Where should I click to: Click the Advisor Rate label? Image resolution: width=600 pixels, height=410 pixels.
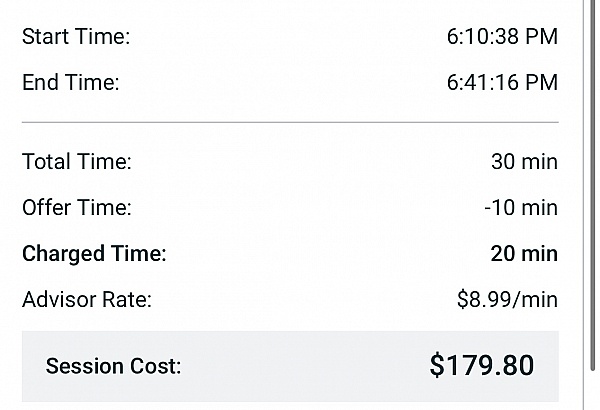pyautogui.click(x=86, y=299)
